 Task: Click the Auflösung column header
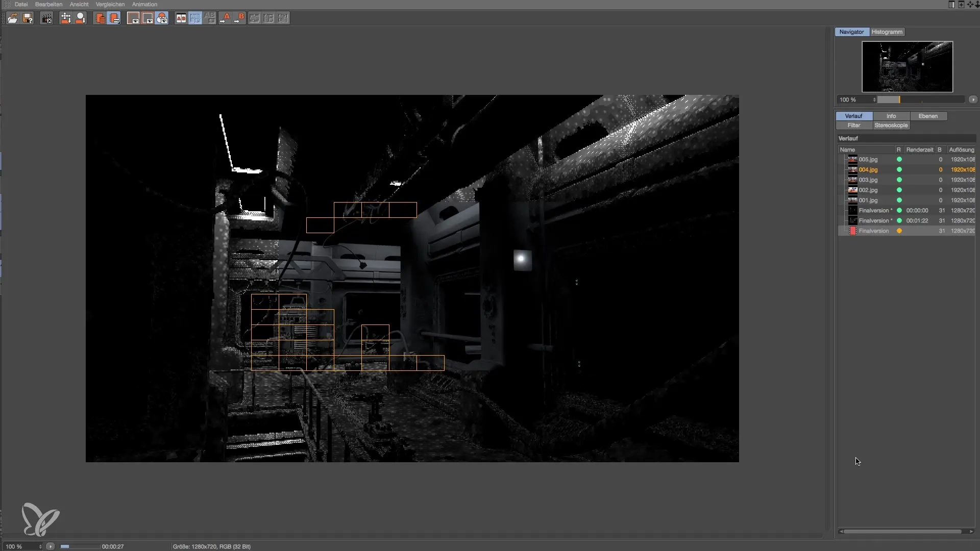coord(961,150)
